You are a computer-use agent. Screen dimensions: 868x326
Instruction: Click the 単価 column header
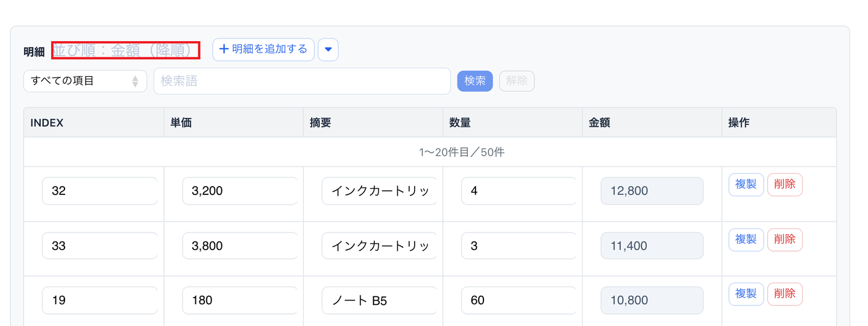pos(233,123)
